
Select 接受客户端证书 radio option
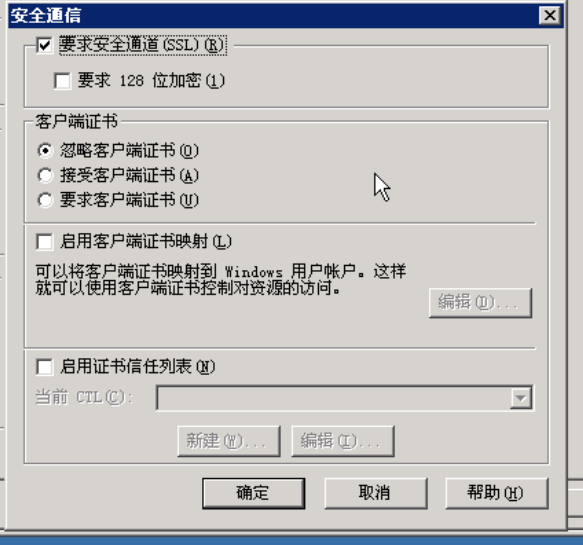[45, 175]
